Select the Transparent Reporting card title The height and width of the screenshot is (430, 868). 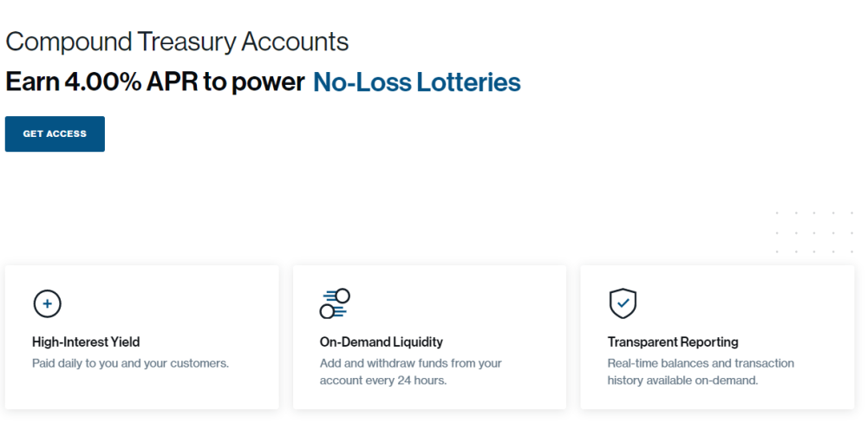673,342
